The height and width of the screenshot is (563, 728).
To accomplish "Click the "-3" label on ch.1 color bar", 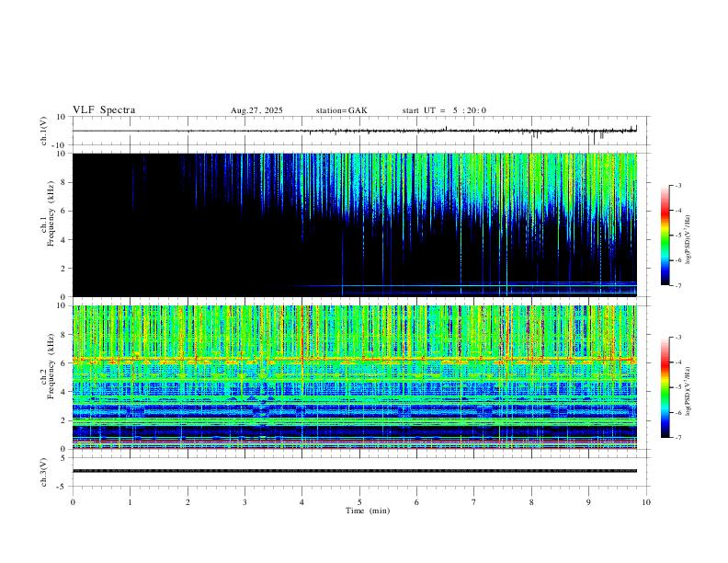I will tap(677, 185).
